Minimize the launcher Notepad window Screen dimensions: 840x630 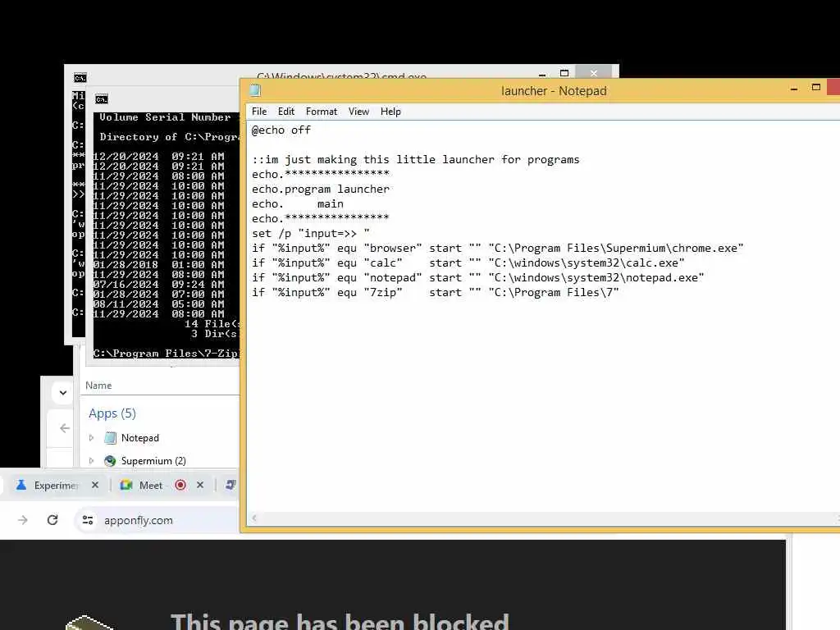pos(794,89)
